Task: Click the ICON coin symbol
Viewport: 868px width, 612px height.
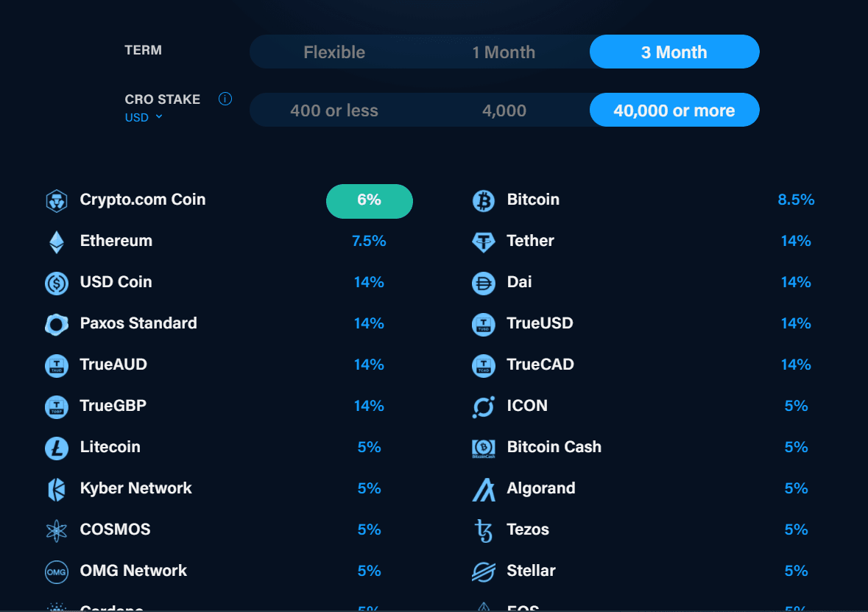Action: pos(483,407)
